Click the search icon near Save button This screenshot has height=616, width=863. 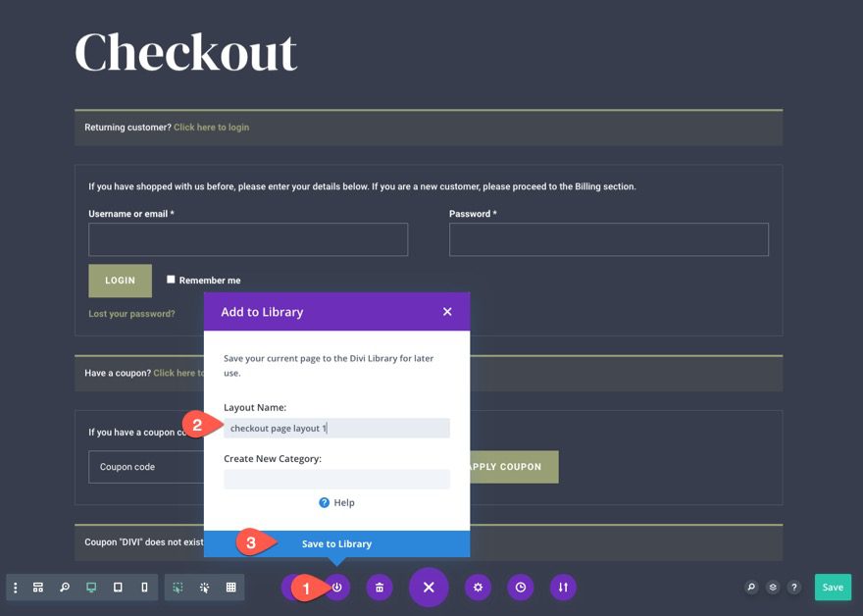pos(749,587)
